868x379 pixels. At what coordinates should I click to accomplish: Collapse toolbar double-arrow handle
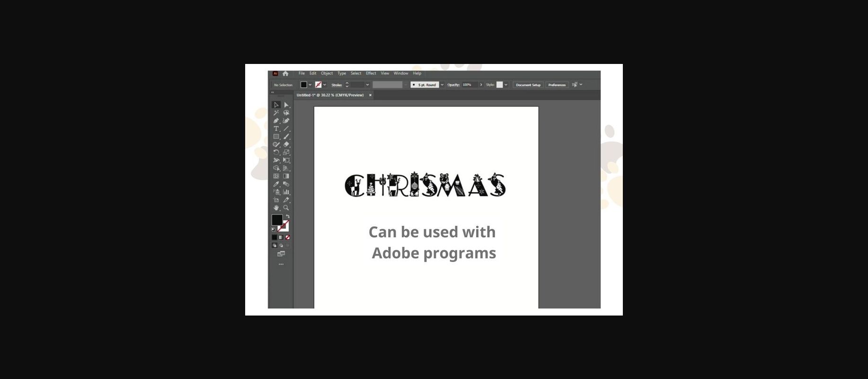(x=272, y=92)
